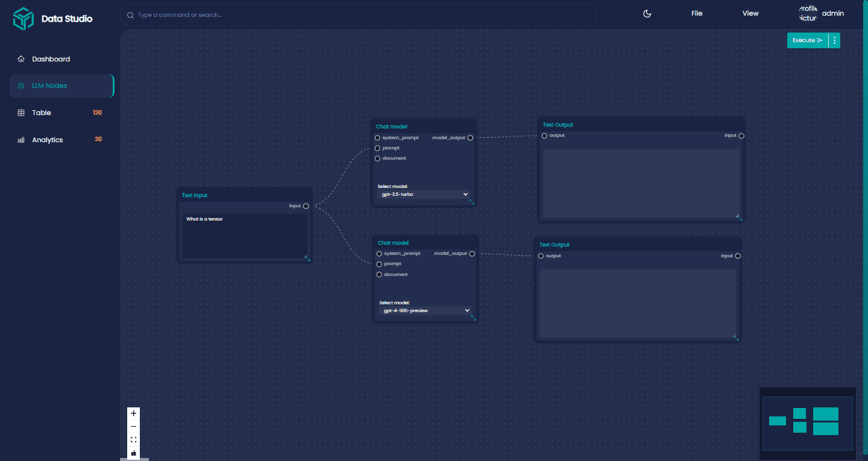This screenshot has height=461, width=868.
Task: Open the View menu
Action: [x=750, y=13]
